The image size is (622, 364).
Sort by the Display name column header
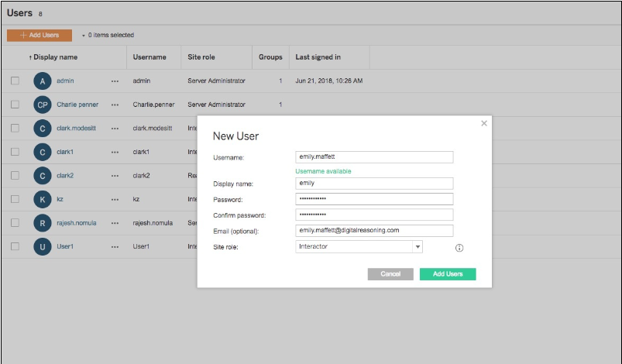coord(54,57)
